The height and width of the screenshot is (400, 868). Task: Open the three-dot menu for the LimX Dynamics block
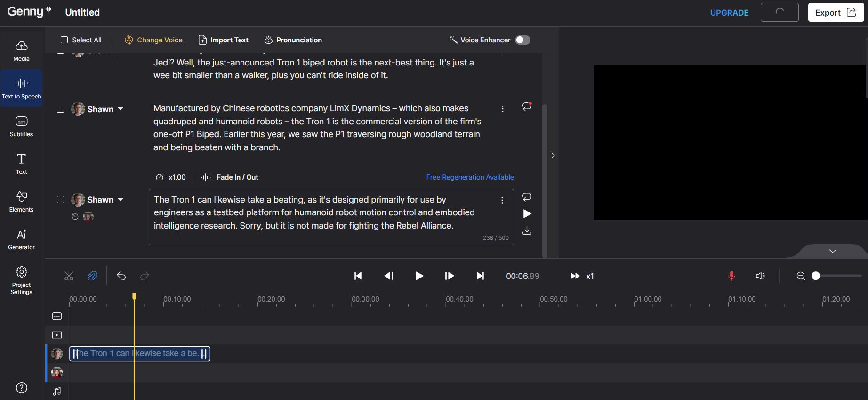[503, 109]
